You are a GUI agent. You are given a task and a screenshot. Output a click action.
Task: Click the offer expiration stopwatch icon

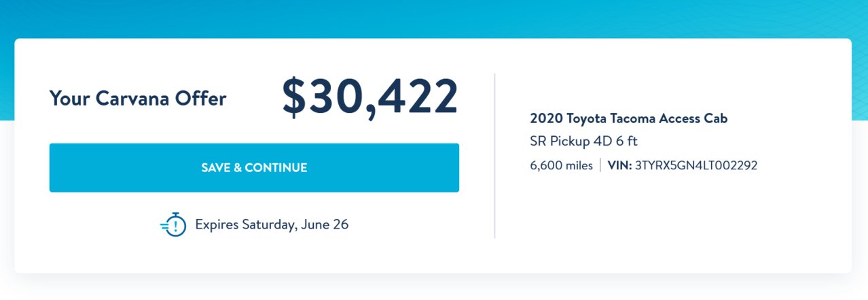[x=174, y=224]
